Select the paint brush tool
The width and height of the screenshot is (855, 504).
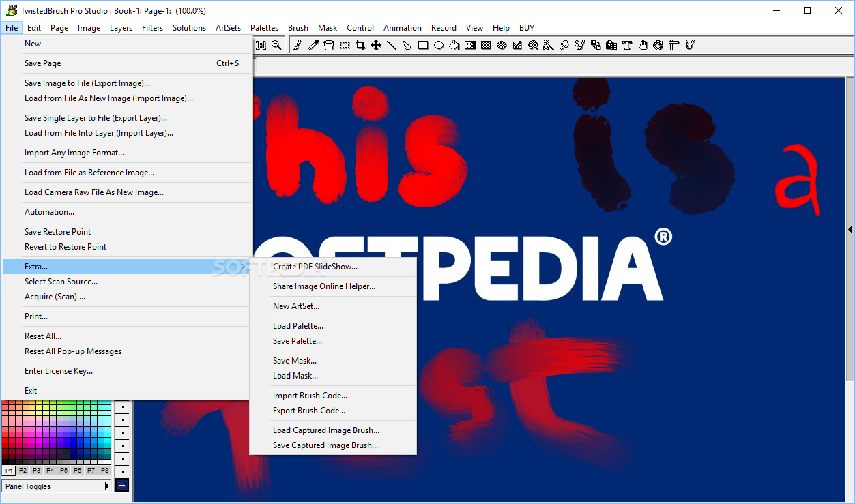[x=297, y=45]
